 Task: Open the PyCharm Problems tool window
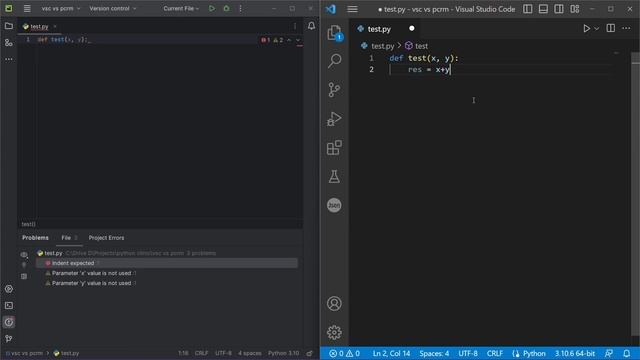tap(9, 322)
